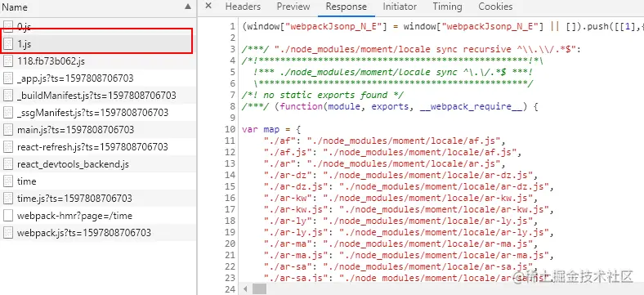Click code line containing 'var map = {'
The height and width of the screenshot is (295, 644).
[x=271, y=129]
